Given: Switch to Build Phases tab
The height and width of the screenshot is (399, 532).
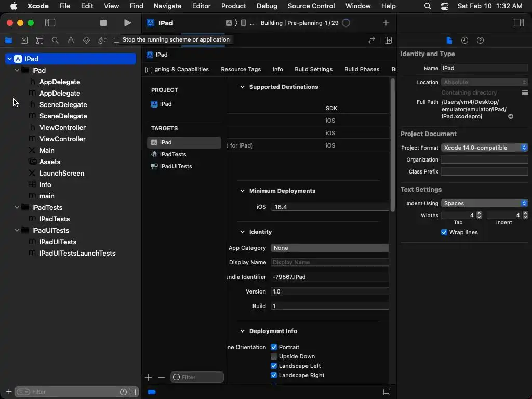Looking at the screenshot, I should [362, 69].
